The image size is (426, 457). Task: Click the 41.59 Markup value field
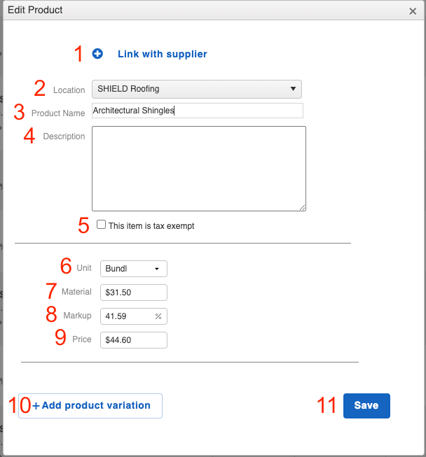coord(134,316)
